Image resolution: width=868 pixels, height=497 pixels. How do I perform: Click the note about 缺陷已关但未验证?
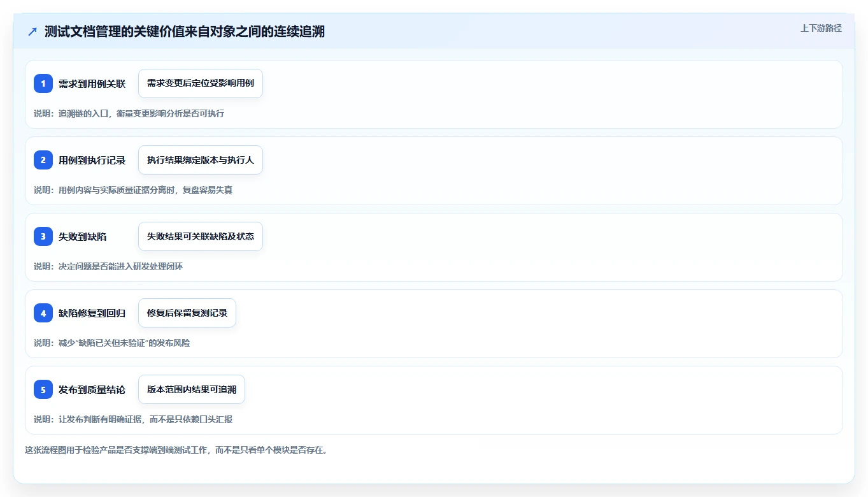[111, 343]
